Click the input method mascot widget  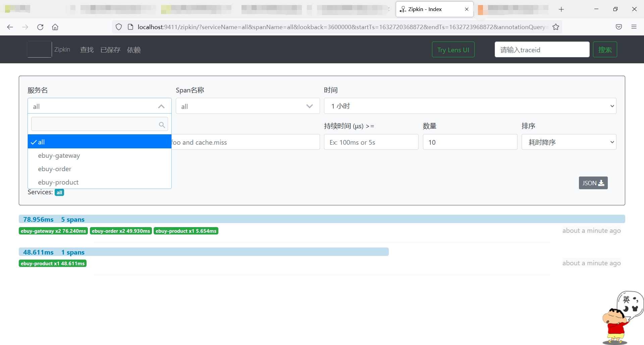pyautogui.click(x=623, y=318)
